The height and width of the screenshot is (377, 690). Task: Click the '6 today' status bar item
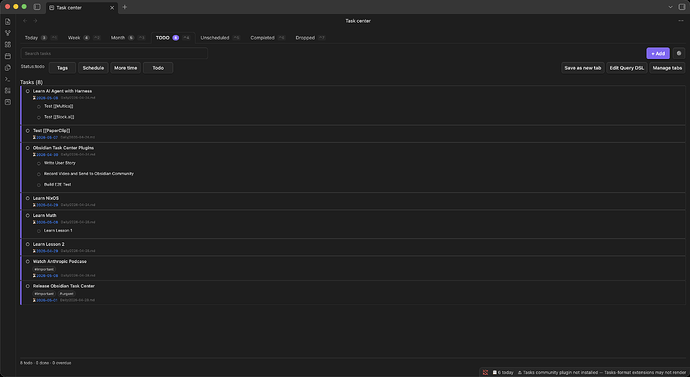(503, 372)
